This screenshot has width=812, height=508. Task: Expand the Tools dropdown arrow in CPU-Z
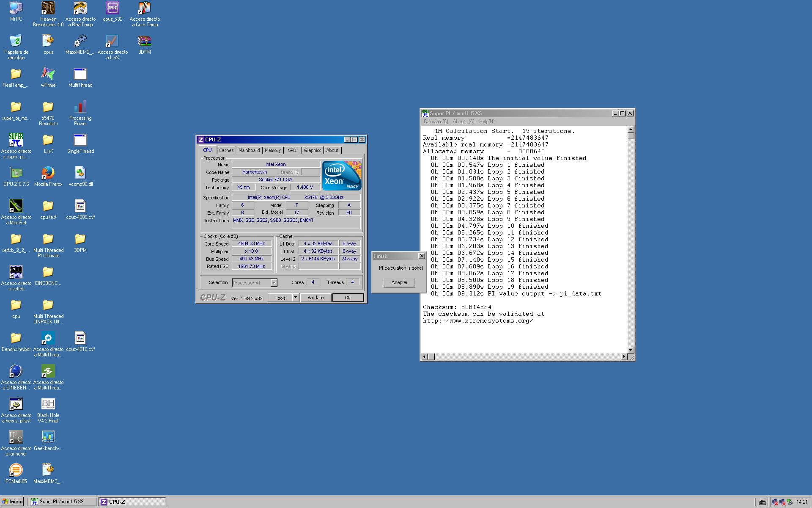point(296,298)
